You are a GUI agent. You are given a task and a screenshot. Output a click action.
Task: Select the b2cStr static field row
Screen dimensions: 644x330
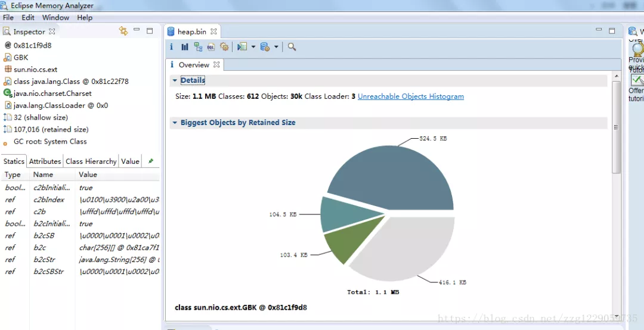[80, 259]
